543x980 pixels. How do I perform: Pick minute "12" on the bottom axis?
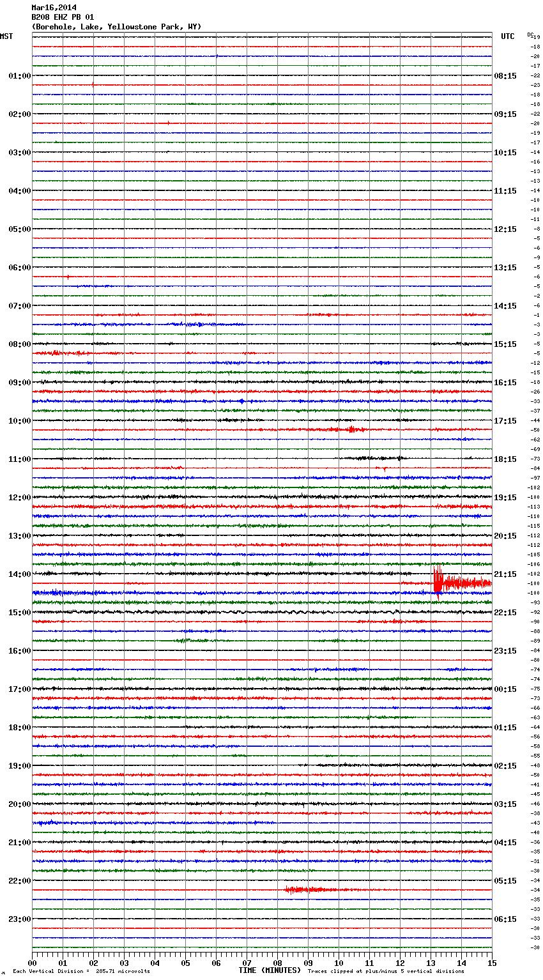401,963
